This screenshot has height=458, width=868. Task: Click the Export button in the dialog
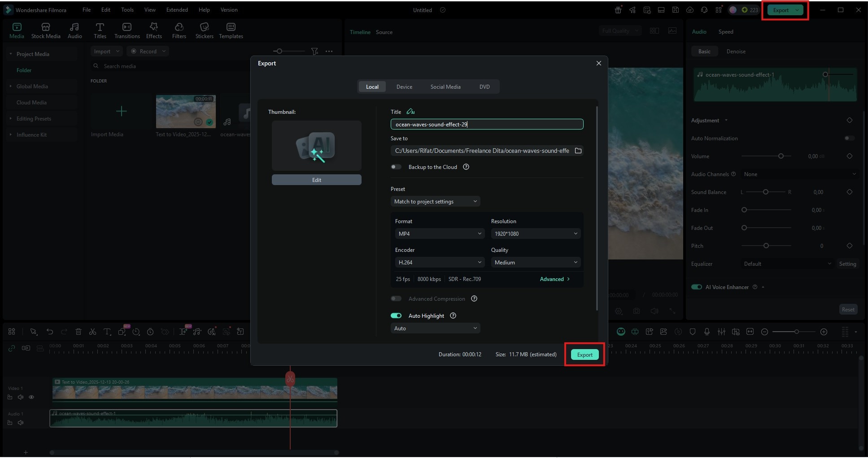(584, 354)
